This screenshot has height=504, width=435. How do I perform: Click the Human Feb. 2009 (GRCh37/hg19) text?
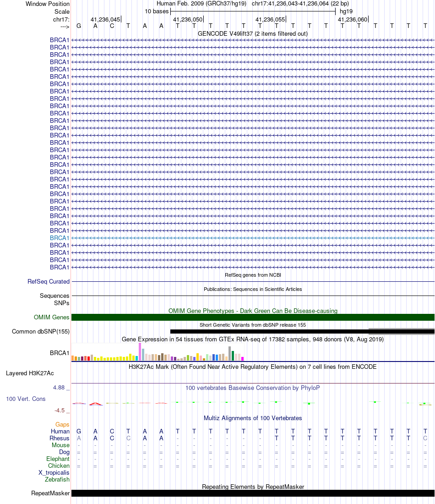[201, 4]
